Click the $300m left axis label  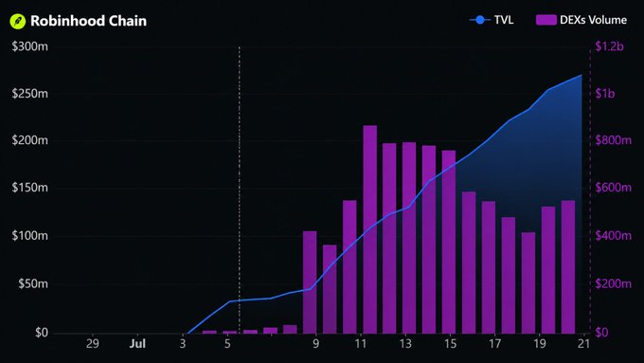[x=30, y=46]
